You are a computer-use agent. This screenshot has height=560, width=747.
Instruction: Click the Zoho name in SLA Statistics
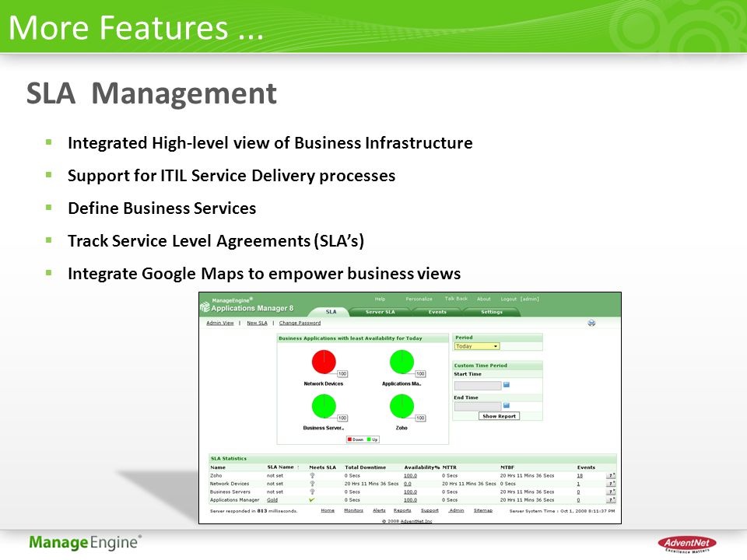pos(216,476)
